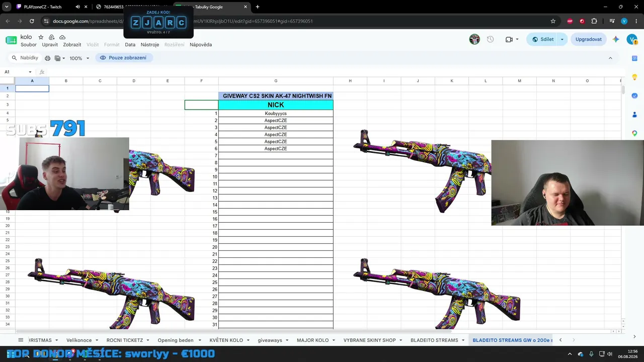Select column G header
Image resolution: width=644 pixels, height=362 pixels.
point(276,81)
